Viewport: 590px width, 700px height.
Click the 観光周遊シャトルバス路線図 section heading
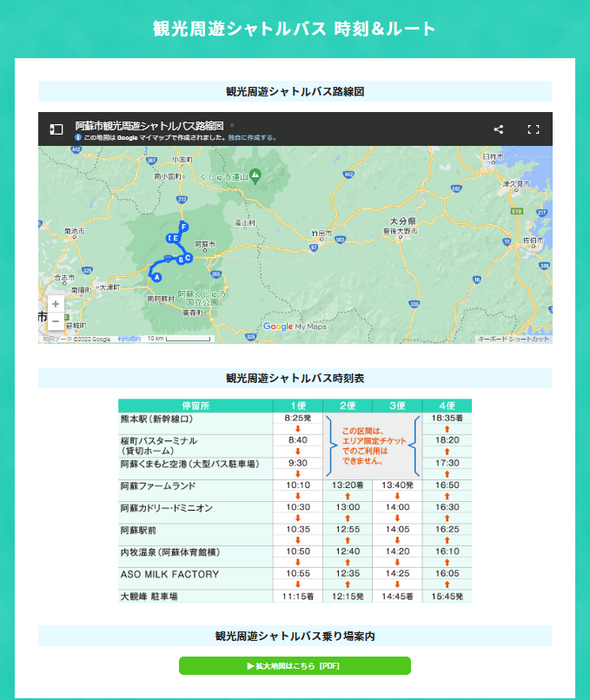pos(295,91)
